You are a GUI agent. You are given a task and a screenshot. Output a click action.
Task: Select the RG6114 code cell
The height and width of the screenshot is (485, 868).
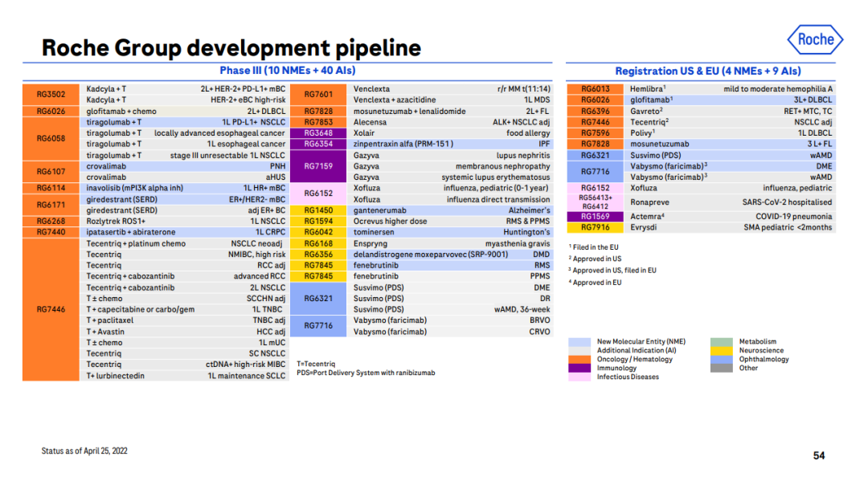[51, 188]
